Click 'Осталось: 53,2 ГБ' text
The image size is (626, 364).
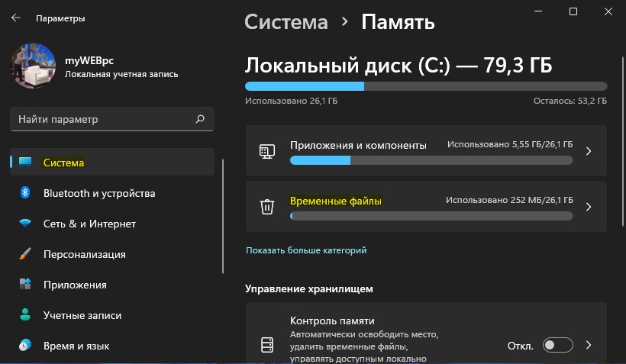(x=570, y=101)
